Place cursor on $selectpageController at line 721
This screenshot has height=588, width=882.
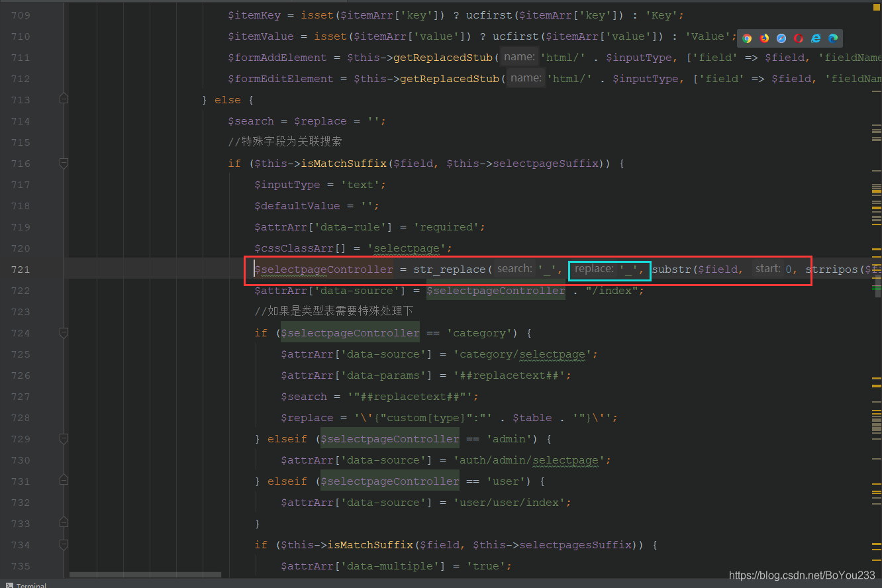click(324, 269)
